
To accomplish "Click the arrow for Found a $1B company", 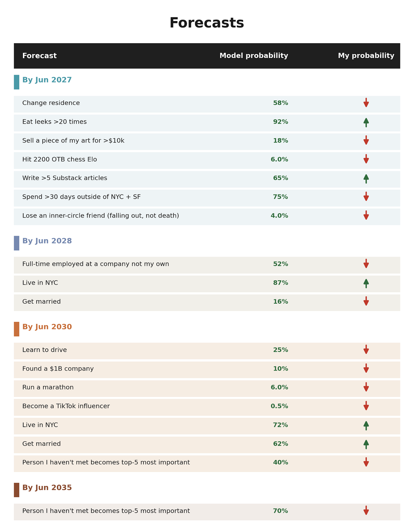I will point(366,368).
